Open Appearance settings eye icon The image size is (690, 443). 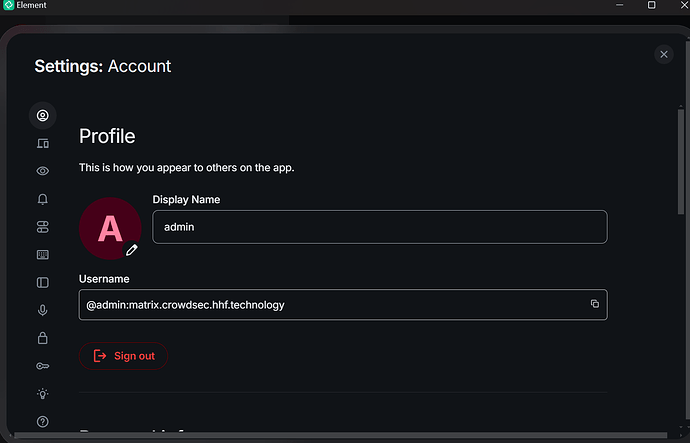[x=43, y=171]
